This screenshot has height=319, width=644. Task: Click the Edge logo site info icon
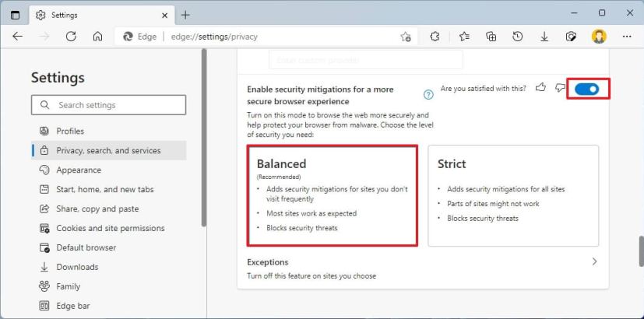(128, 37)
